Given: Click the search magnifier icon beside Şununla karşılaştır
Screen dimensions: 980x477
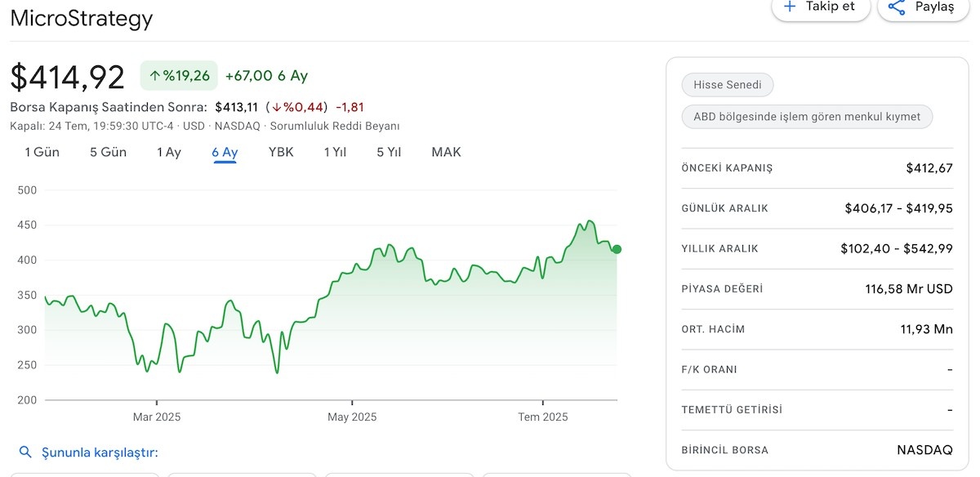Looking at the screenshot, I should click(x=25, y=452).
